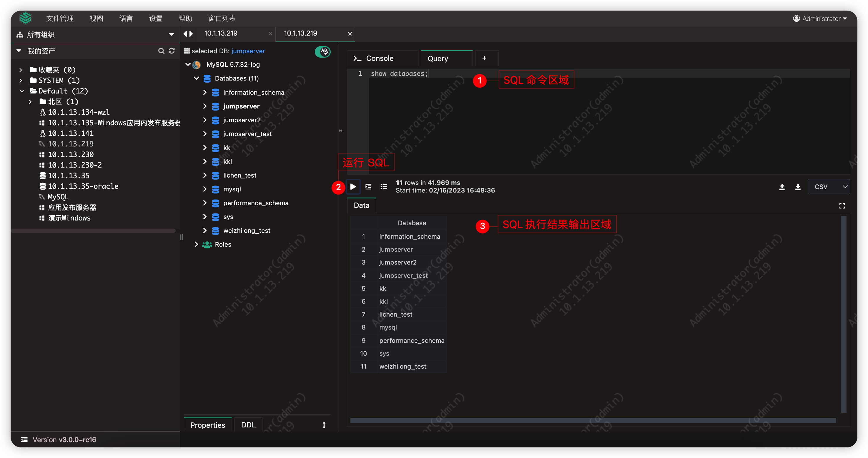Click the format SQL indent icon
The image size is (868, 458).
coord(368,187)
